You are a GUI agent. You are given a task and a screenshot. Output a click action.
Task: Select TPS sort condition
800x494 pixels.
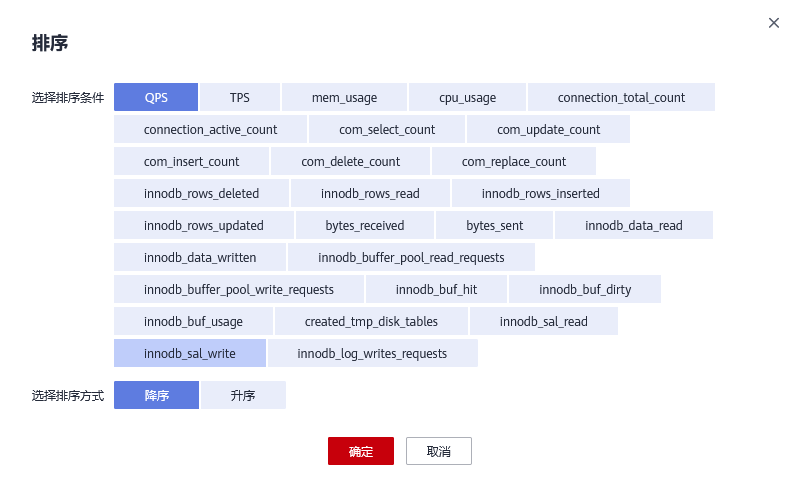240,97
